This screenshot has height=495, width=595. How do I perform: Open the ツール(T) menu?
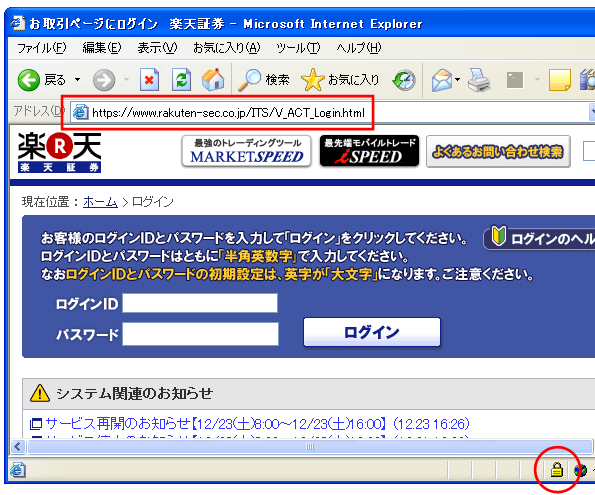(298, 48)
